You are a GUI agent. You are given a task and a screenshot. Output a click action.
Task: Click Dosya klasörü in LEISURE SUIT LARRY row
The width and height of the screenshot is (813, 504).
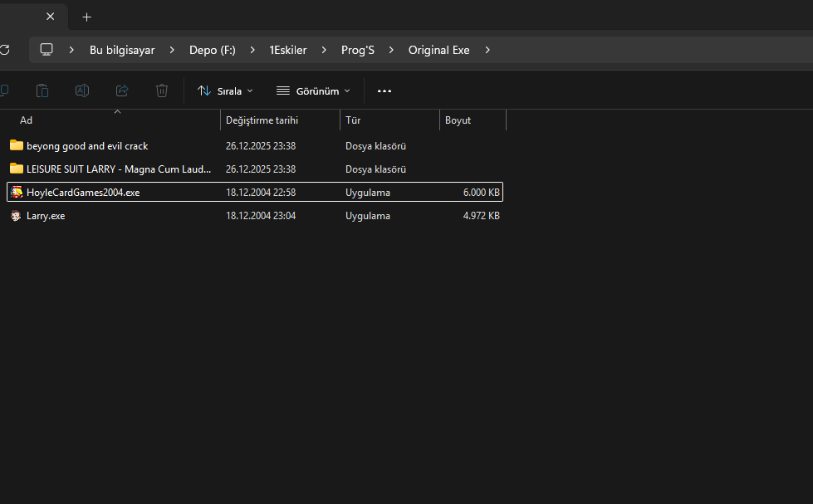pos(375,169)
